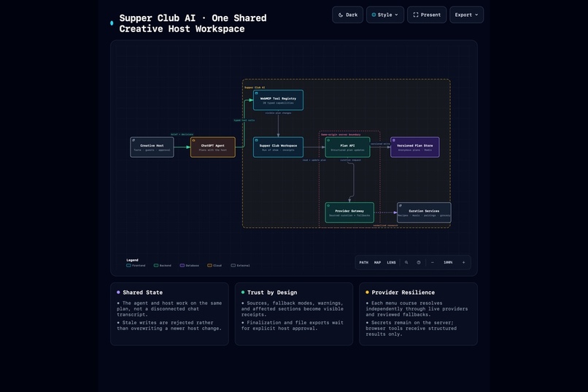
Task: Click the Backend legend swatch
Action: [156, 265]
